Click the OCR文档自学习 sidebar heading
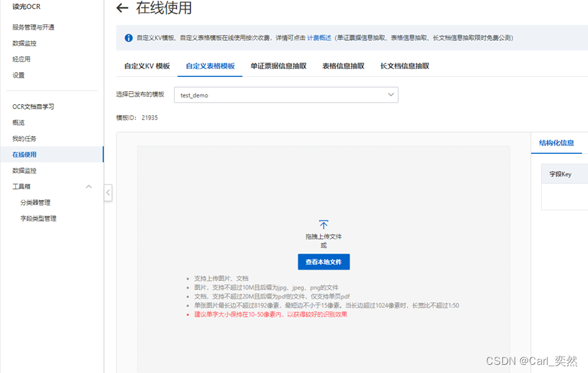Screen dimensions: 588x373 [33, 107]
